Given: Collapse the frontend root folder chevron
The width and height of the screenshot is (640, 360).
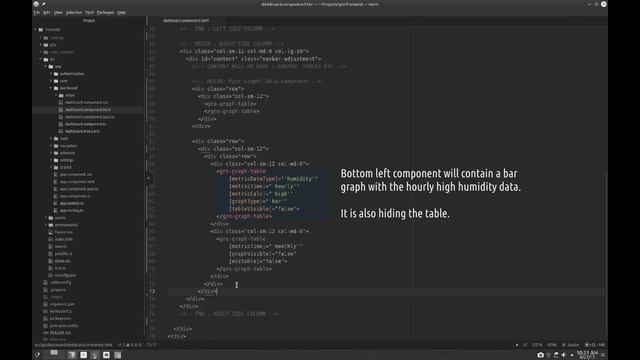Looking at the screenshot, I should [x=36, y=29].
